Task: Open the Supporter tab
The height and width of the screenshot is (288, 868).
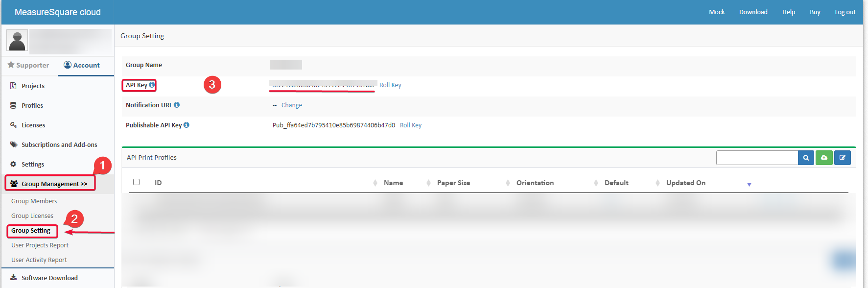Action: (28, 65)
